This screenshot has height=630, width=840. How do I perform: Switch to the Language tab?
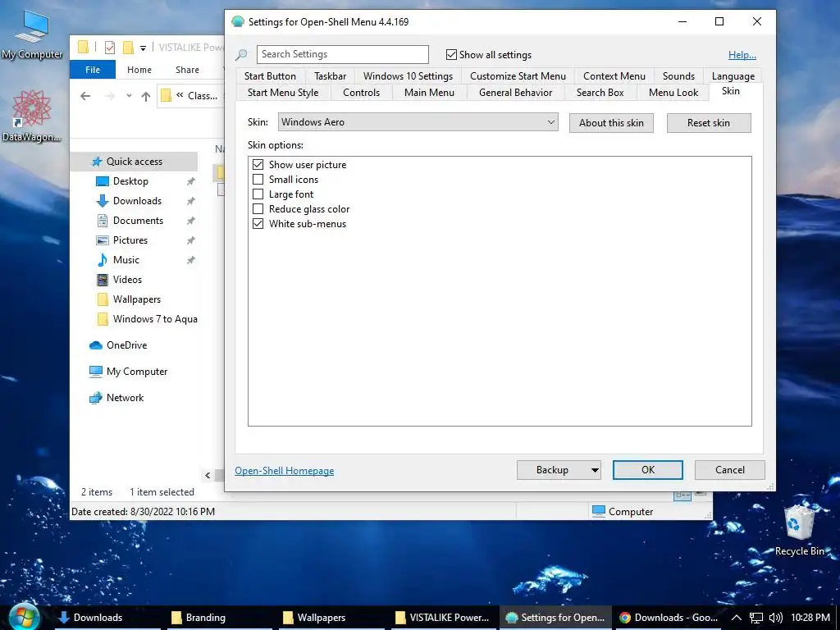pyautogui.click(x=733, y=76)
